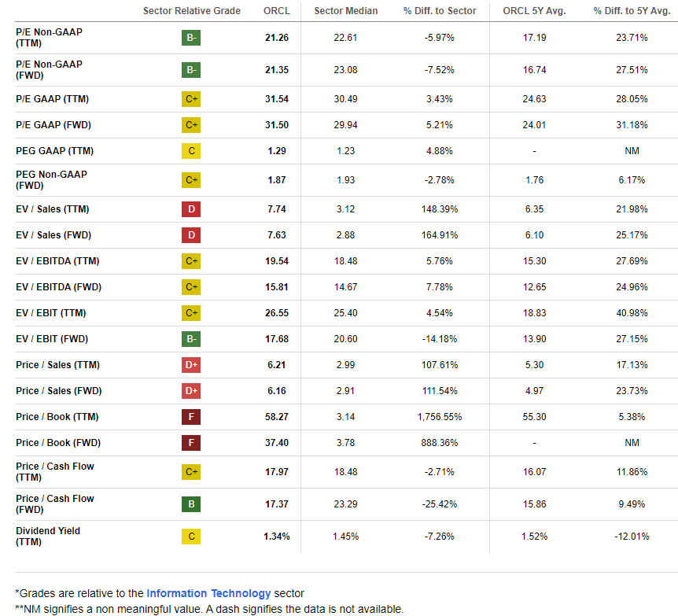This screenshot has width=678, height=616.
Task: Click the ORCL dividend yield value 1.34%
Action: click(277, 537)
